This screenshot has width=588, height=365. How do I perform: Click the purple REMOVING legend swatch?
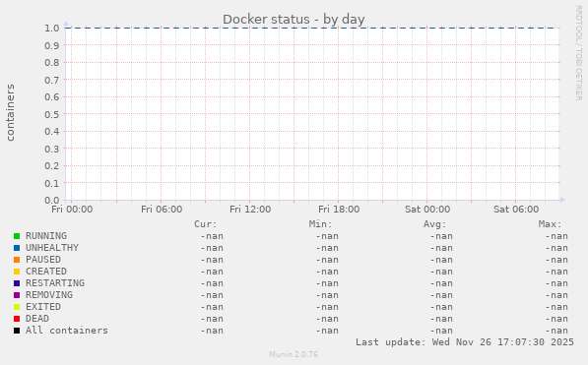[17, 295]
